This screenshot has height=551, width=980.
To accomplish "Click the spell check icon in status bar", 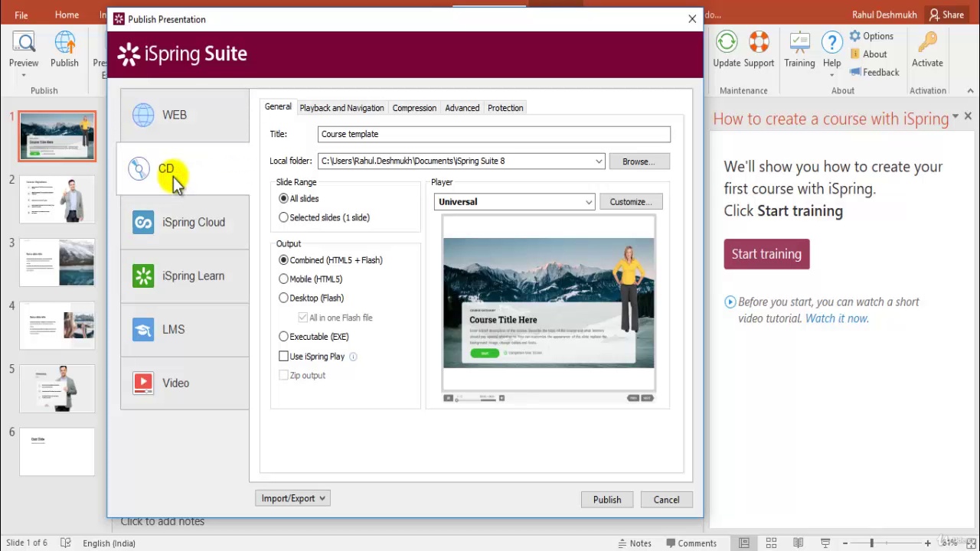I will point(66,543).
